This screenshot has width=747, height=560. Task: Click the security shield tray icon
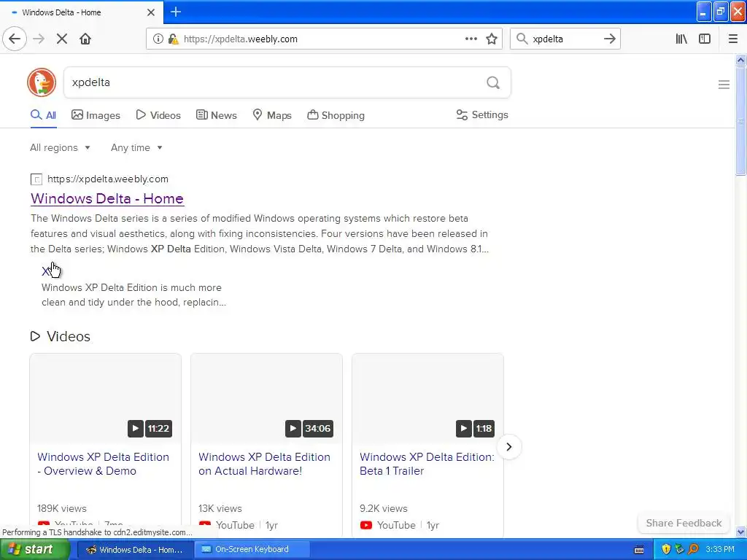[x=666, y=550]
